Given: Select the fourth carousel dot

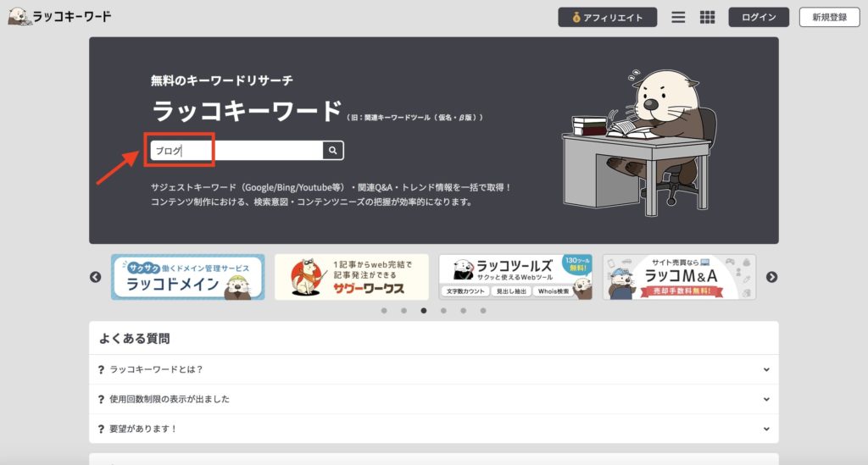Looking at the screenshot, I should (443, 311).
